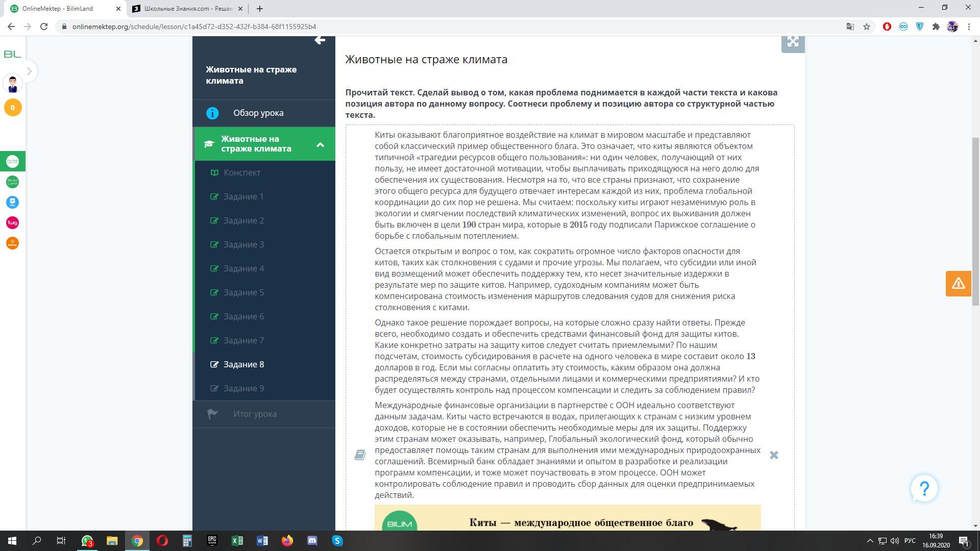The width and height of the screenshot is (980, 551).
Task: Open Конспект in the lesson list
Action: coord(242,173)
